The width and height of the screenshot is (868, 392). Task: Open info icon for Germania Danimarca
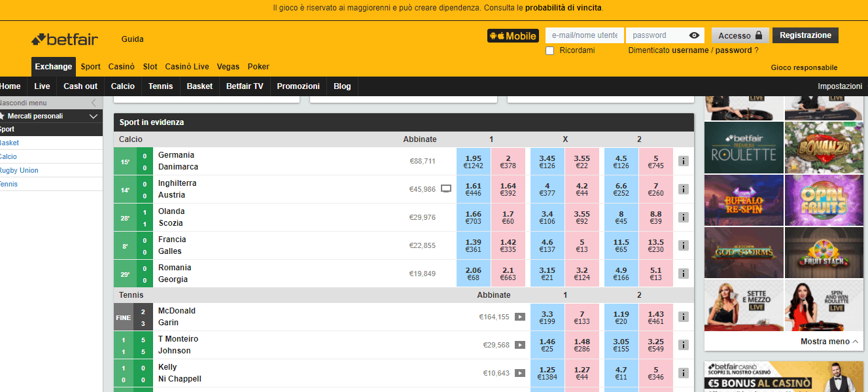click(684, 161)
